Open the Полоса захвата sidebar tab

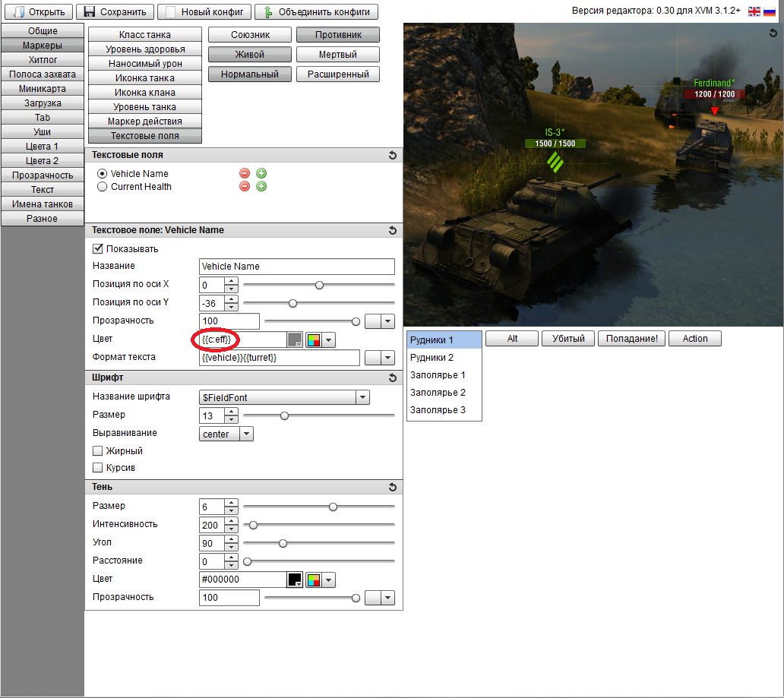[43, 74]
